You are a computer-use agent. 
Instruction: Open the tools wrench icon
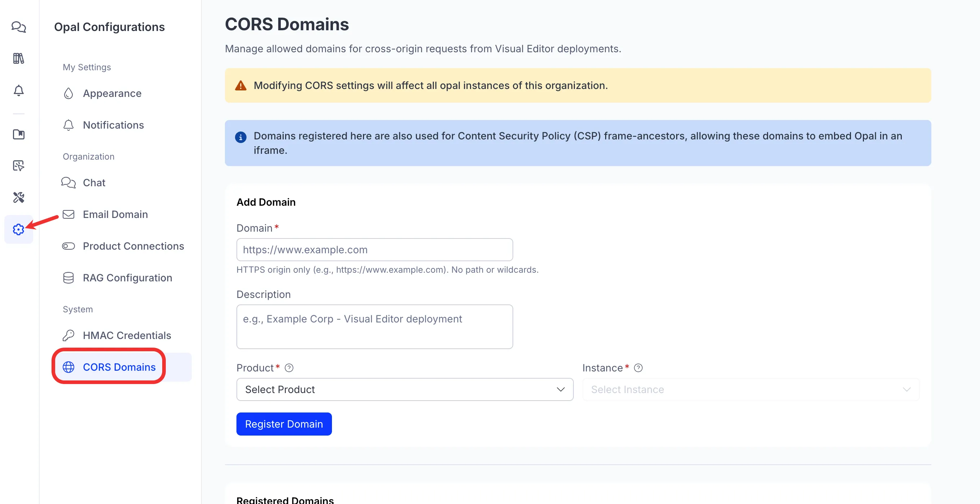point(19,197)
